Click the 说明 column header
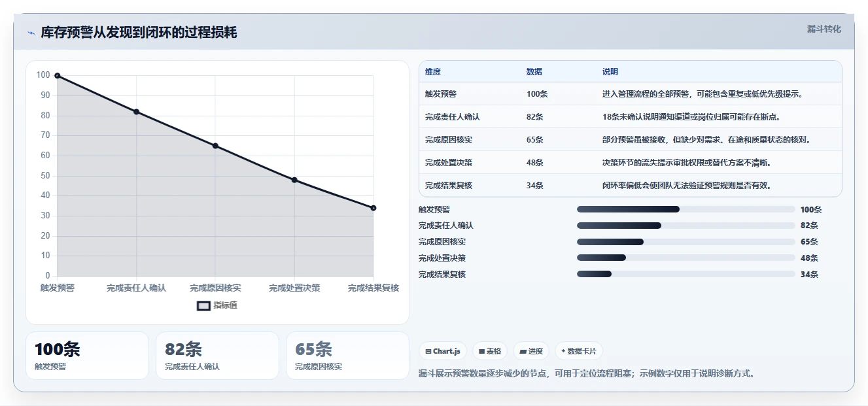Image resolution: width=868 pixels, height=406 pixels. click(610, 72)
